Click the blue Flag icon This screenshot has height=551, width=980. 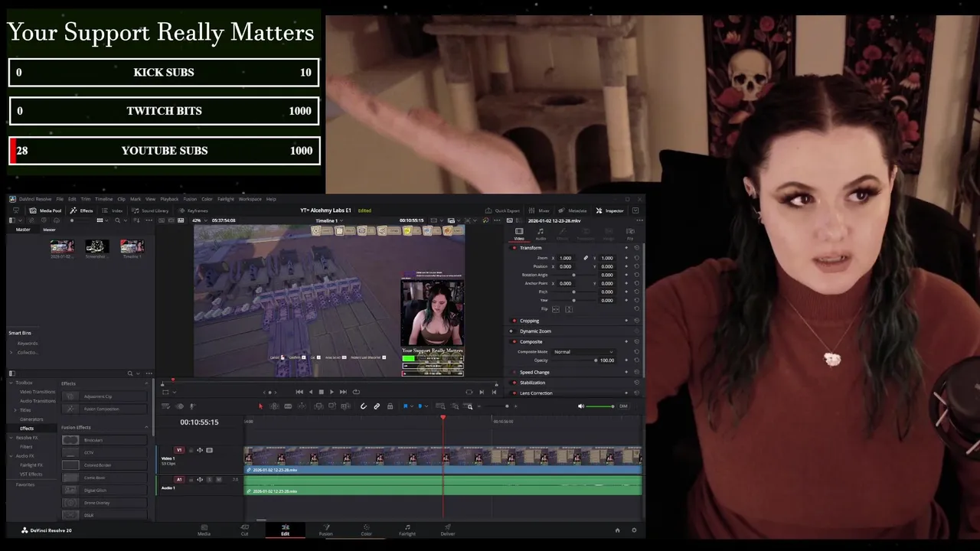[406, 406]
